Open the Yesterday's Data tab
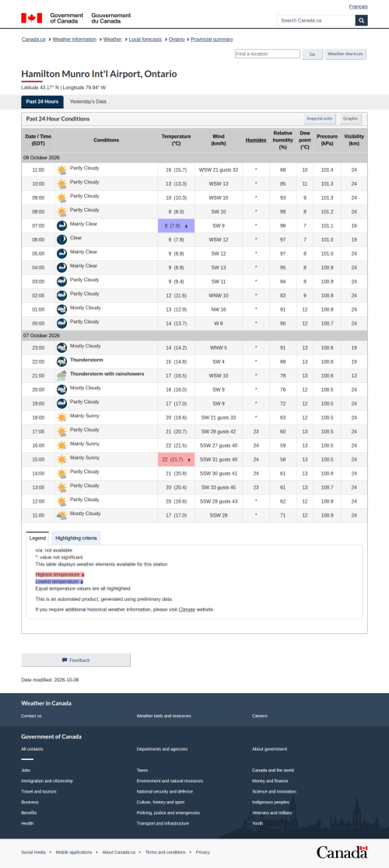The width and height of the screenshot is (389, 868). [x=88, y=102]
